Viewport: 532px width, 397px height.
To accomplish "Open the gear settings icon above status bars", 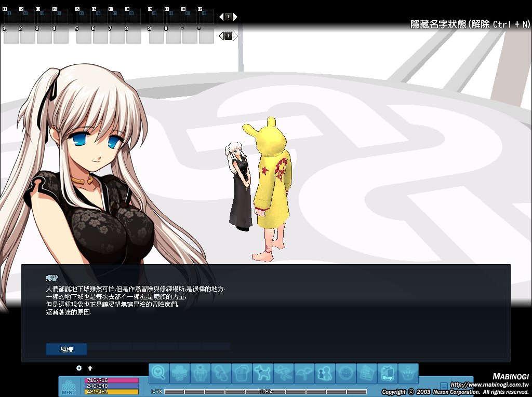I will 79,368.
